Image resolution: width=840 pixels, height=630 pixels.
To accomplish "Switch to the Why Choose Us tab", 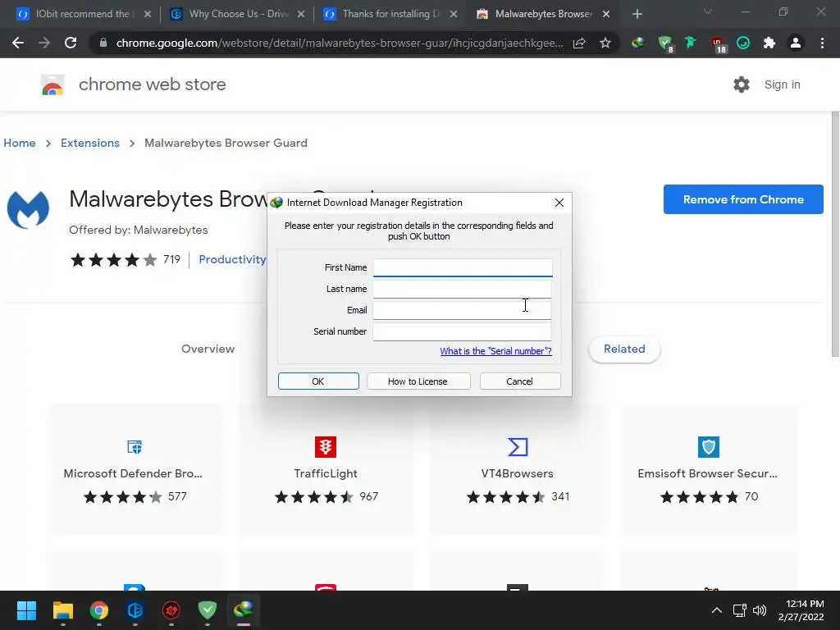I will (x=239, y=14).
